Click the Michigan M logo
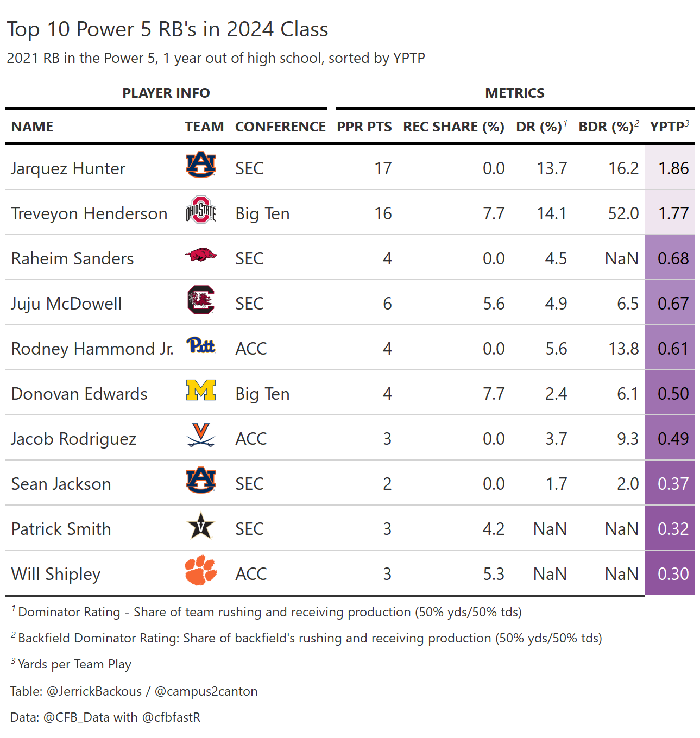The width and height of the screenshot is (700, 738). (x=201, y=390)
